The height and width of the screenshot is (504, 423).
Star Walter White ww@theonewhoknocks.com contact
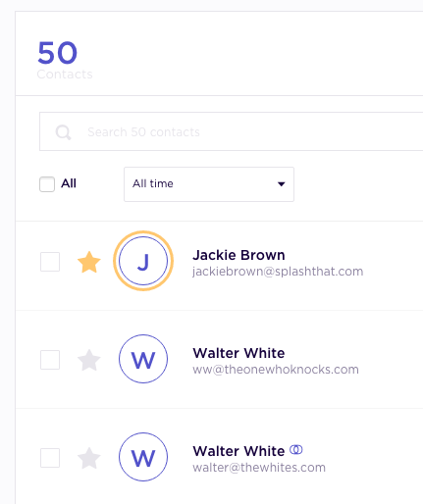(88, 360)
